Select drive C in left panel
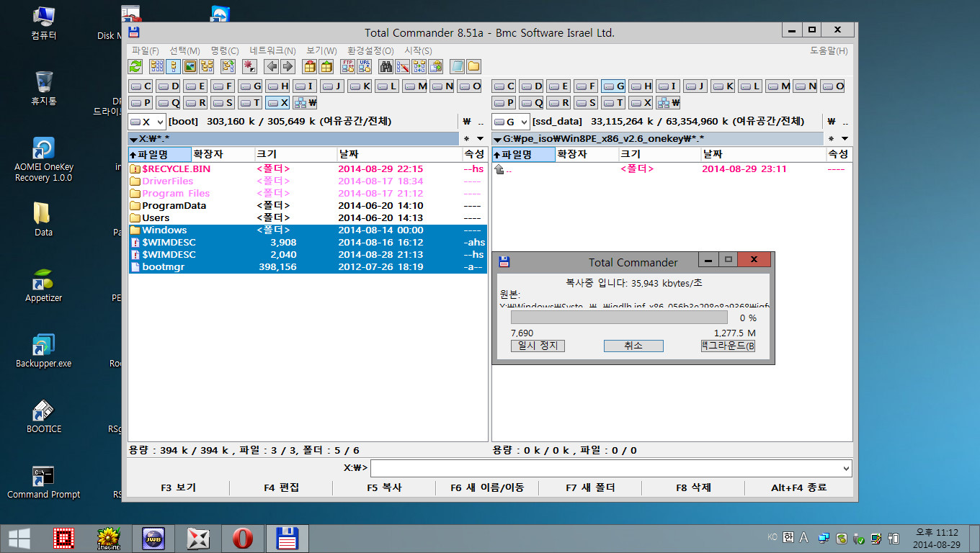The width and height of the screenshot is (980, 553). pyautogui.click(x=141, y=86)
